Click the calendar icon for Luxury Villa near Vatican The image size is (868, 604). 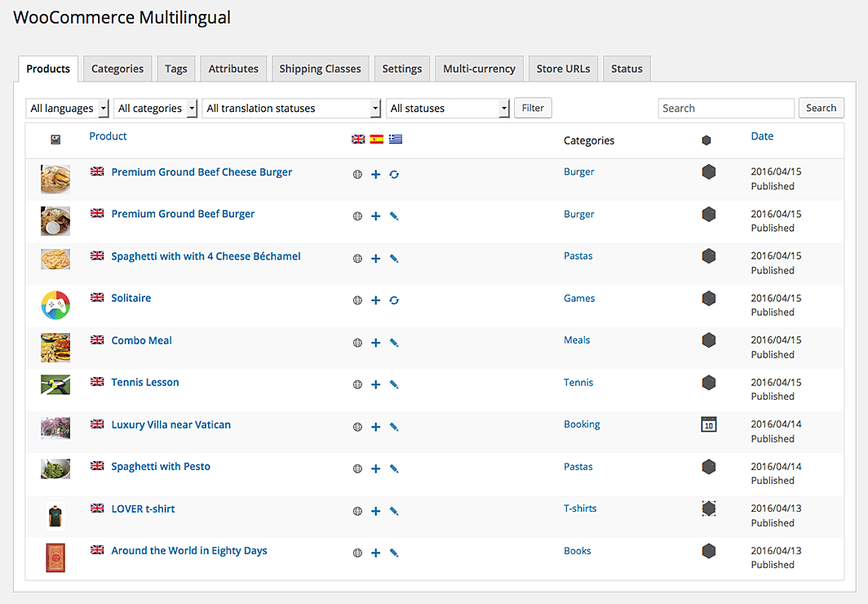708,424
